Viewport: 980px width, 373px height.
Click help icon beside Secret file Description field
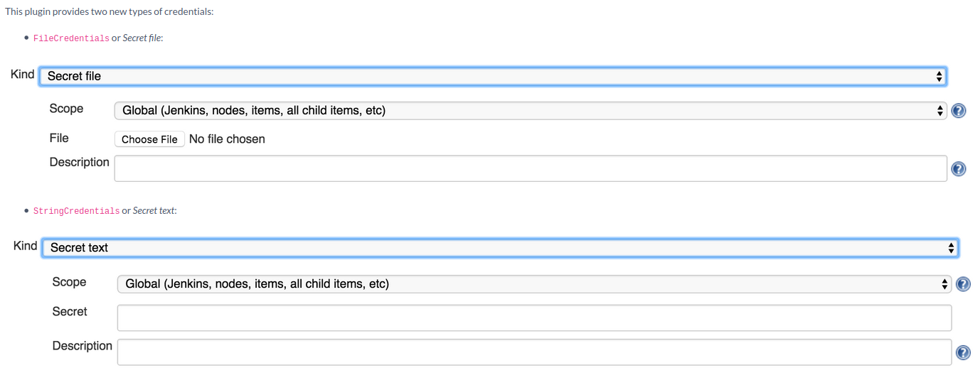[x=959, y=169]
